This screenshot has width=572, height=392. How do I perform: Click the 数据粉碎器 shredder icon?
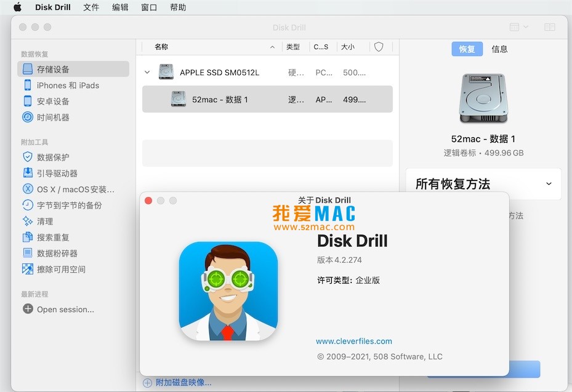click(28, 253)
